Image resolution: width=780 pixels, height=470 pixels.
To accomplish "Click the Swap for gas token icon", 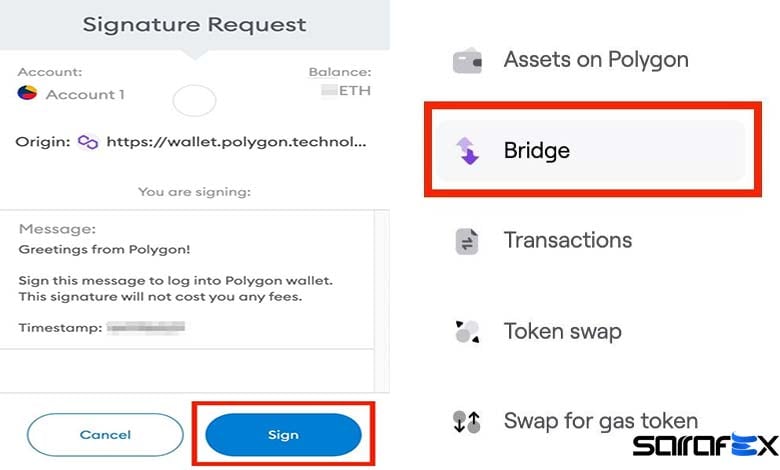I will coord(467,422).
